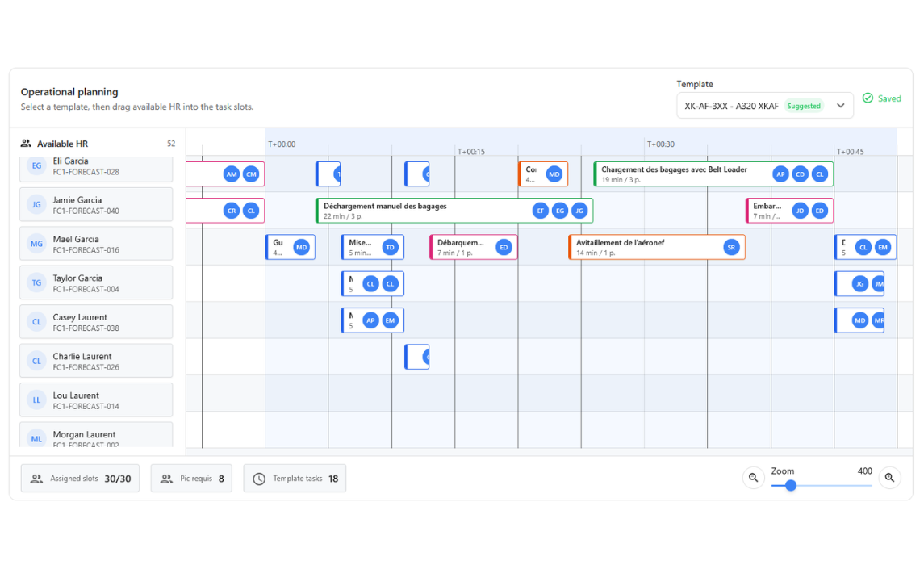Click the Available HR count 52
924x569 pixels.
171,144
